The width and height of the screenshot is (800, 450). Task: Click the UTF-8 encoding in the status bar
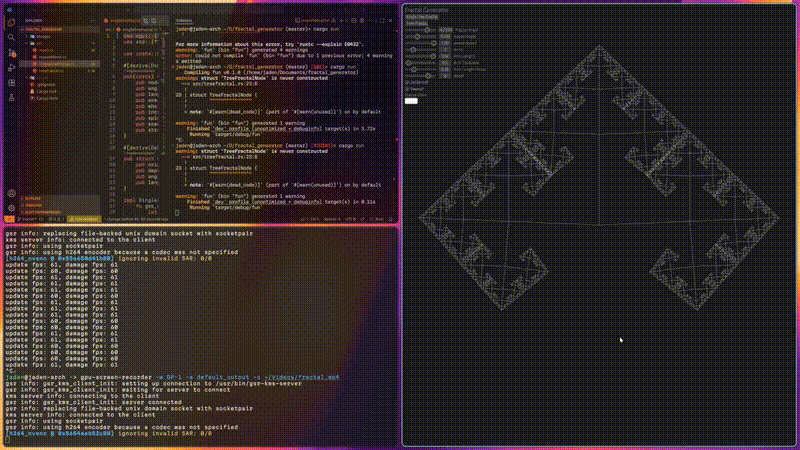click(351, 219)
